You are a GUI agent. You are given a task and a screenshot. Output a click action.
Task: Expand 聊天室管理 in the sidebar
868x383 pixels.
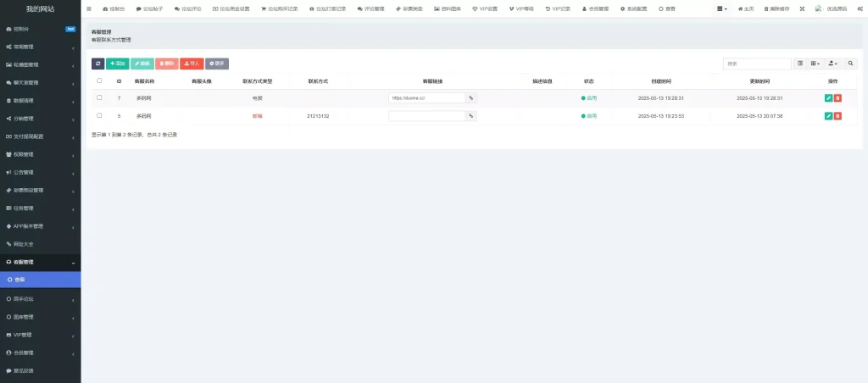pos(41,82)
